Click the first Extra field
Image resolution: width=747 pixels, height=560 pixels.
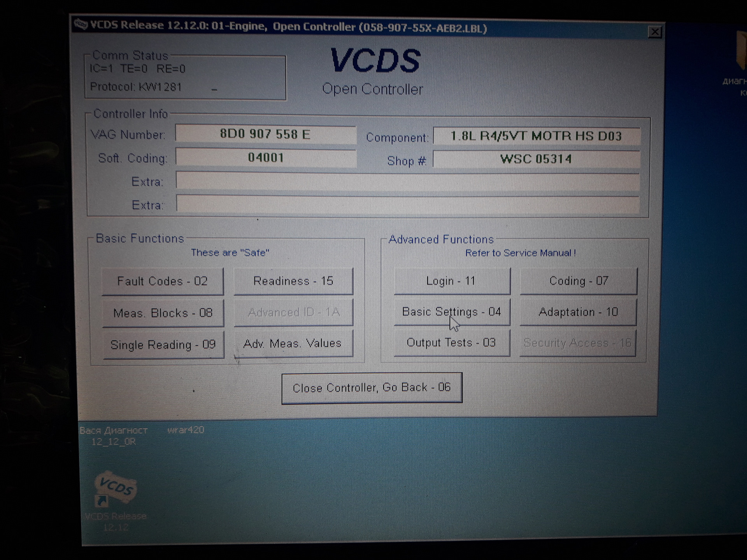pyautogui.click(x=407, y=182)
